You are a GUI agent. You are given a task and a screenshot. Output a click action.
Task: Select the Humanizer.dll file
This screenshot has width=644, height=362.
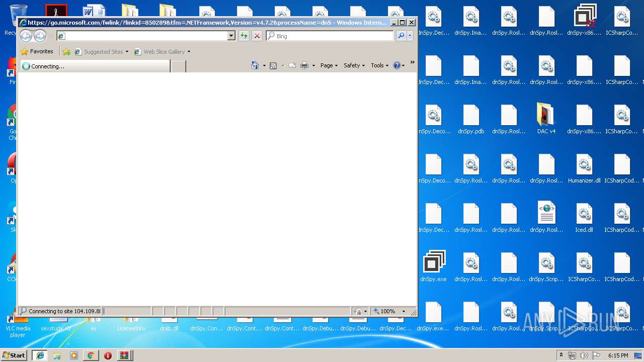point(584,168)
